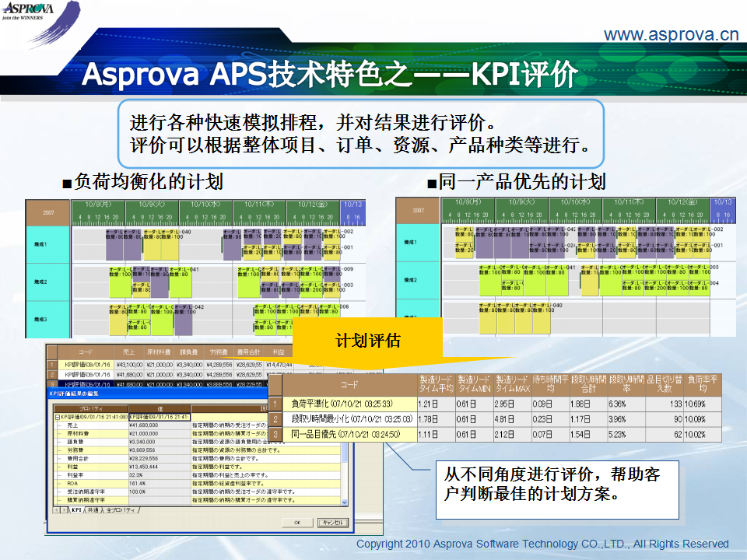Select the second resource row label in the right Gantt
The image size is (747, 560).
point(418,280)
